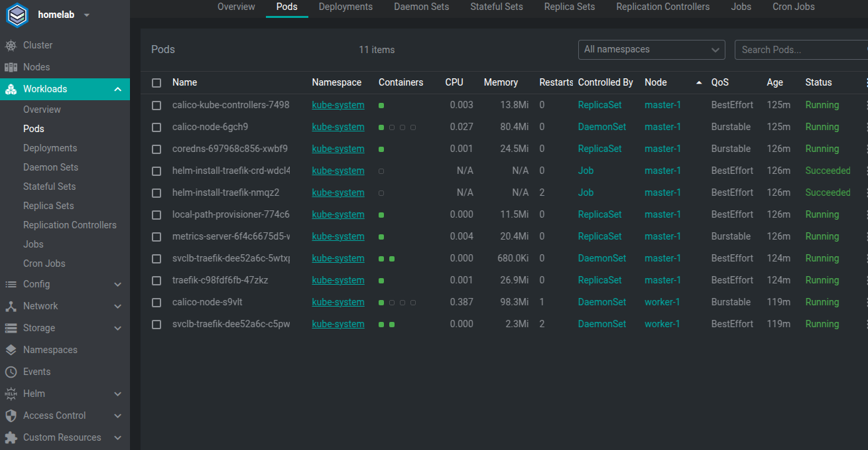Click the Cluster helm wheel icon

click(11, 45)
